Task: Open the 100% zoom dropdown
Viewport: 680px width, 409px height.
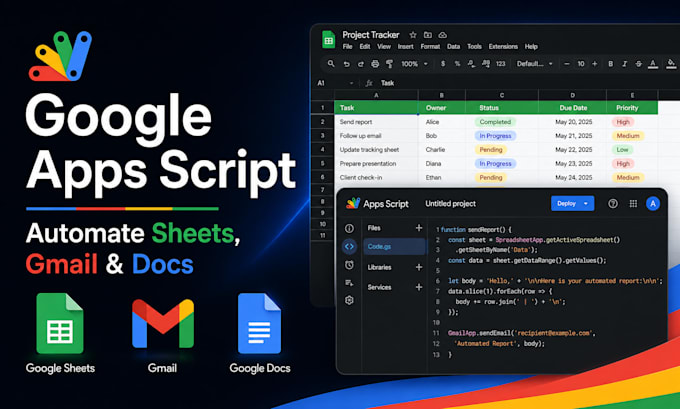Action: click(x=414, y=64)
